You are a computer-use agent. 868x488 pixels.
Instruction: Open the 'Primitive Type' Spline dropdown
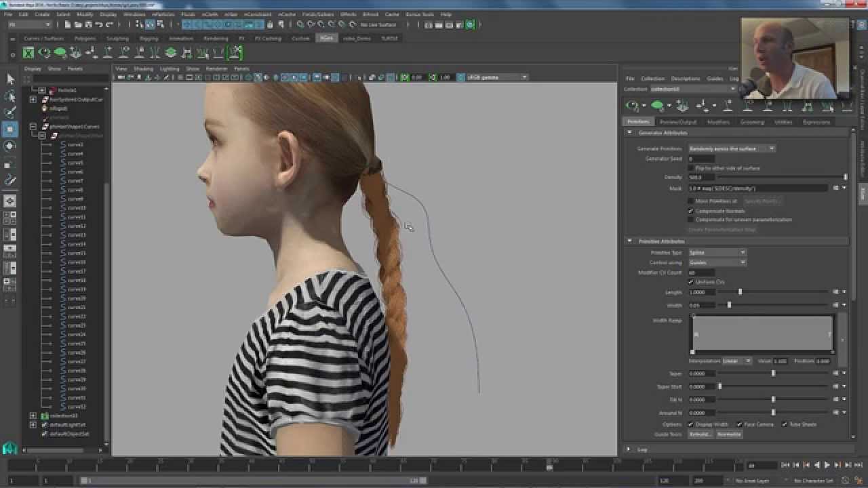coord(717,252)
